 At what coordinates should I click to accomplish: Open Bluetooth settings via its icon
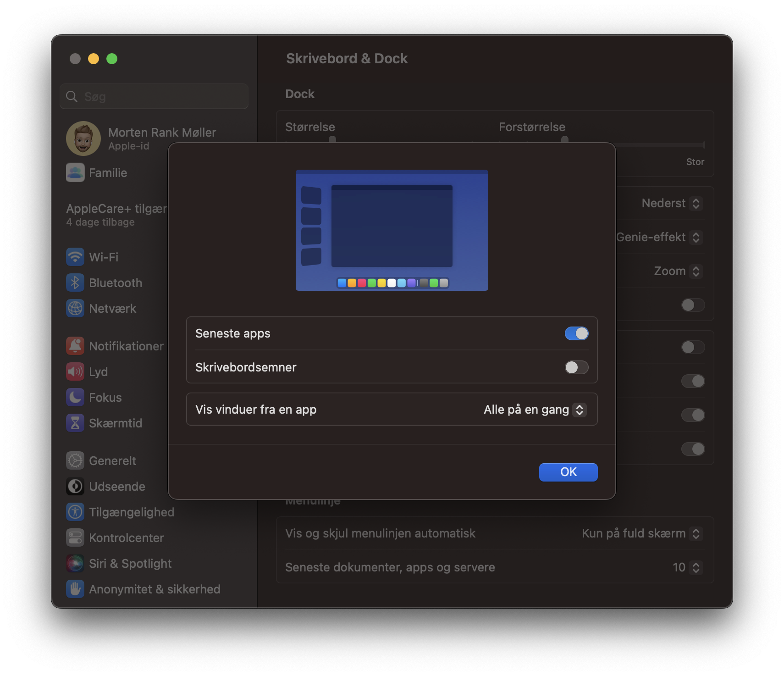(75, 283)
